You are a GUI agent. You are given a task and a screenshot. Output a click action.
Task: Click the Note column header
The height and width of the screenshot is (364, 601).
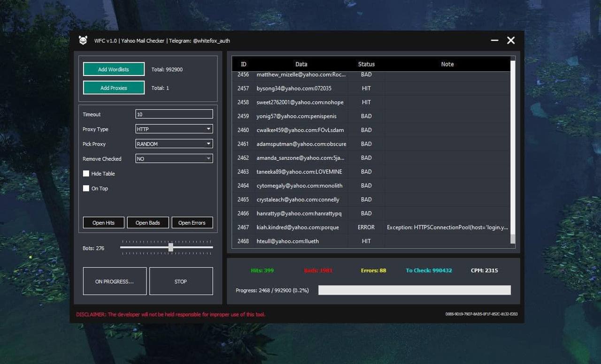[x=447, y=64]
